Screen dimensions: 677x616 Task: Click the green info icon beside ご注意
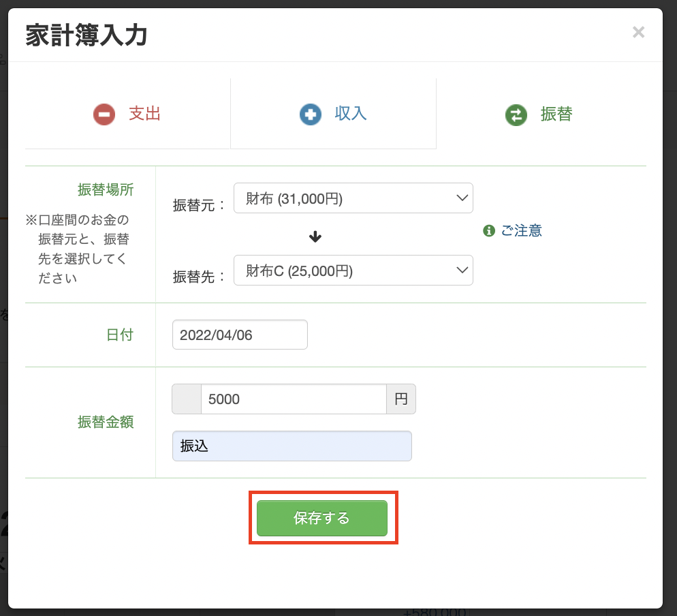click(x=489, y=231)
